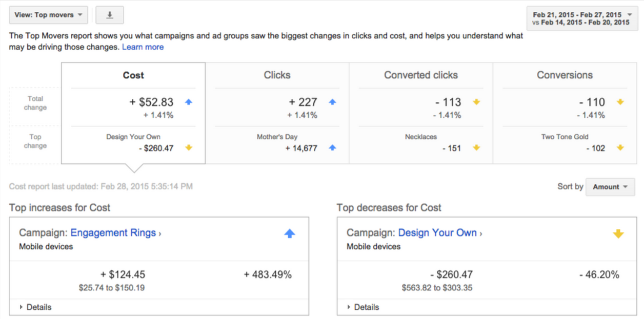Click Mobile devices under Design Your Own
This screenshot has height=319, width=644.
pyautogui.click(x=374, y=246)
